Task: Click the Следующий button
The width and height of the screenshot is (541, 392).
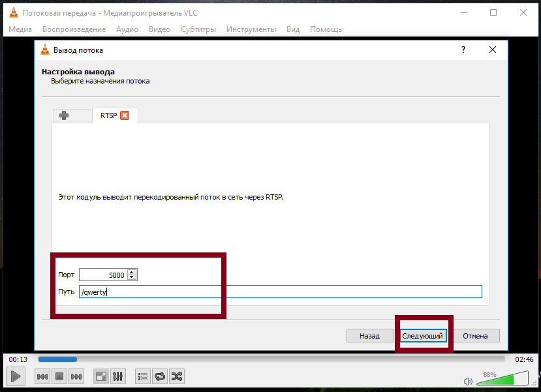Action: (422, 336)
